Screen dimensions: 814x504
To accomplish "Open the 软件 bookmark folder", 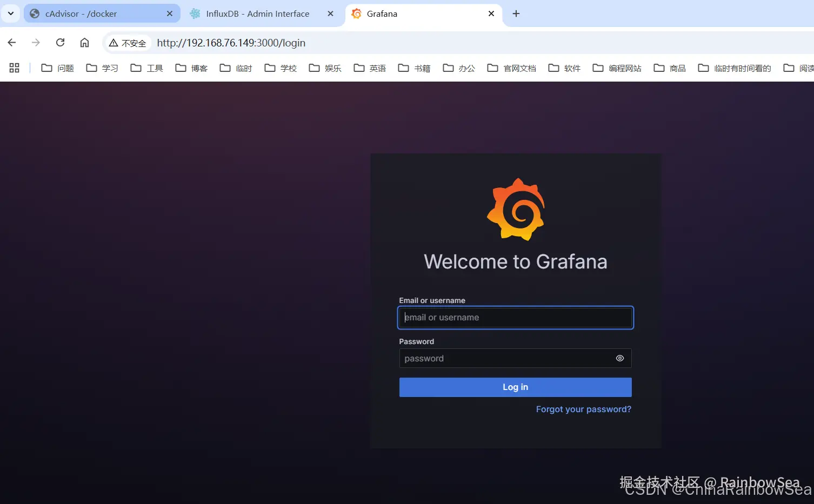I will [564, 68].
